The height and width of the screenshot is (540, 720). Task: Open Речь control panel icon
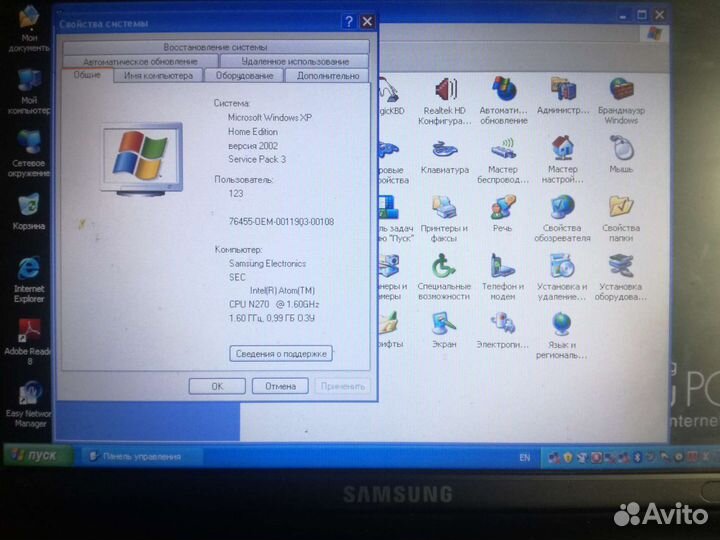(x=503, y=213)
